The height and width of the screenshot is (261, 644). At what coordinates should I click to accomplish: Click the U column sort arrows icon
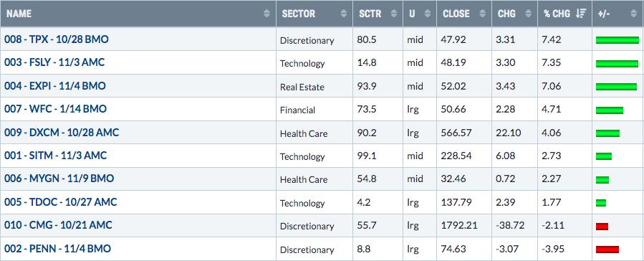428,14
